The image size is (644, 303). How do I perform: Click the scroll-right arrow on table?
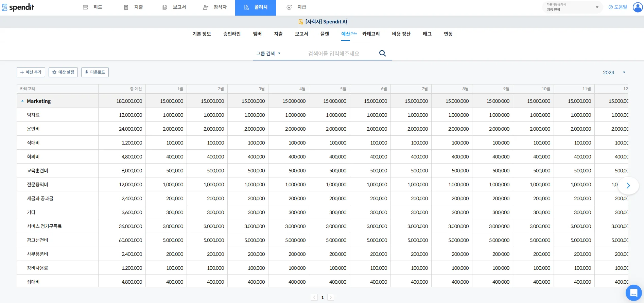pyautogui.click(x=628, y=186)
